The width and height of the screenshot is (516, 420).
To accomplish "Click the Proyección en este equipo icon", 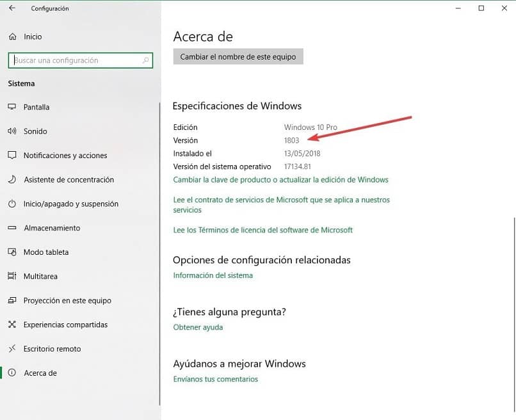I will coord(12,300).
